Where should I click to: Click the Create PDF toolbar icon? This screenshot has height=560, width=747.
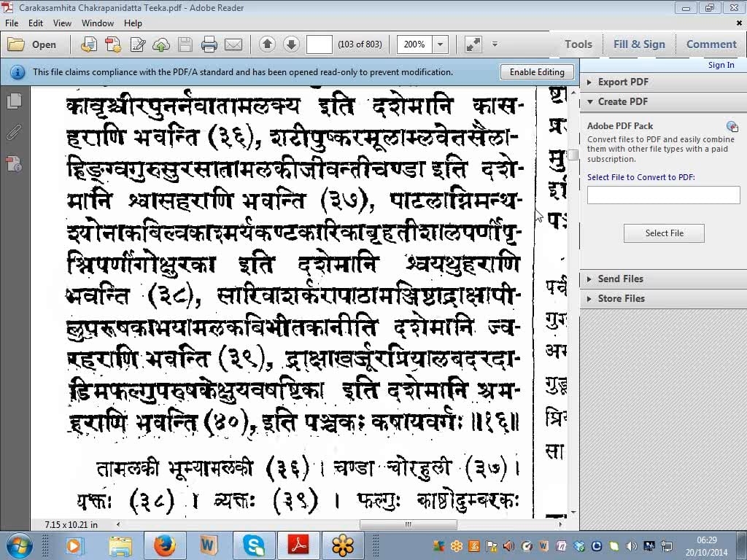coord(113,44)
